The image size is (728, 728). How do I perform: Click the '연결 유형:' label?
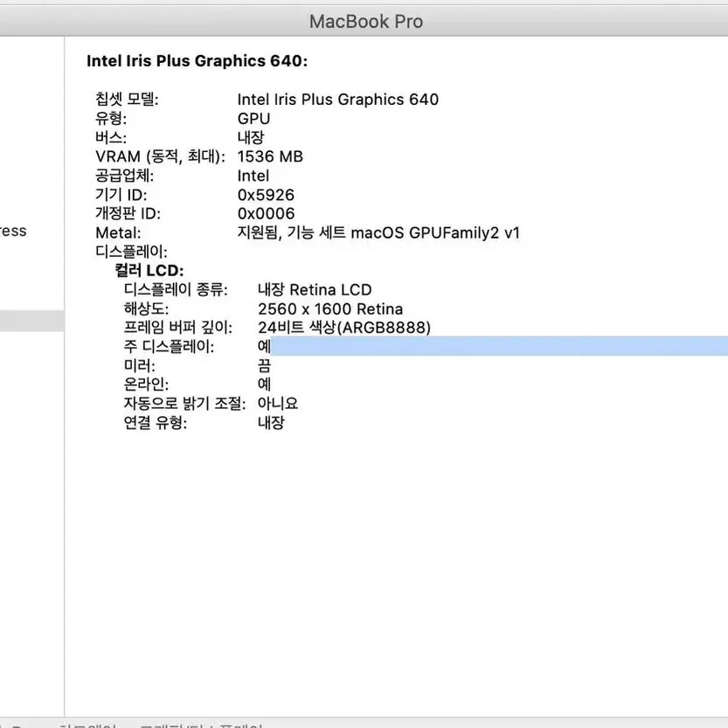click(x=155, y=422)
